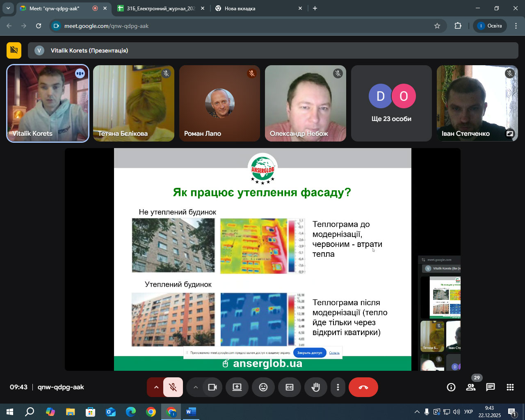This screenshot has height=420, width=525.
Task: Open the chat with everyone panel
Action: click(x=491, y=387)
